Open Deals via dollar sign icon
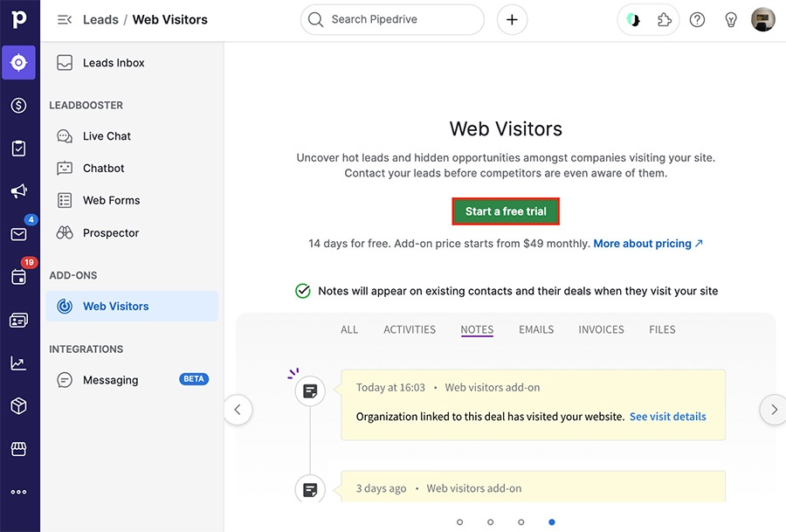Image resolution: width=786 pixels, height=532 pixels. click(18, 106)
